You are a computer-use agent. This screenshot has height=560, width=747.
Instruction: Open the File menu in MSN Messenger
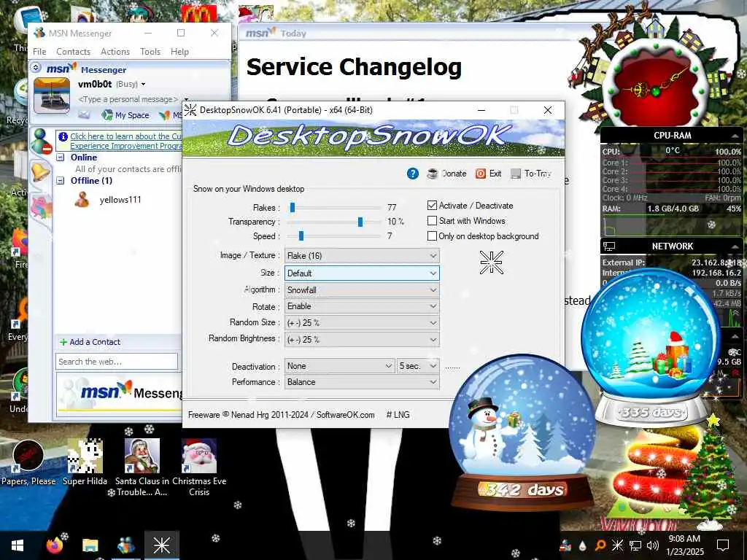[39, 52]
